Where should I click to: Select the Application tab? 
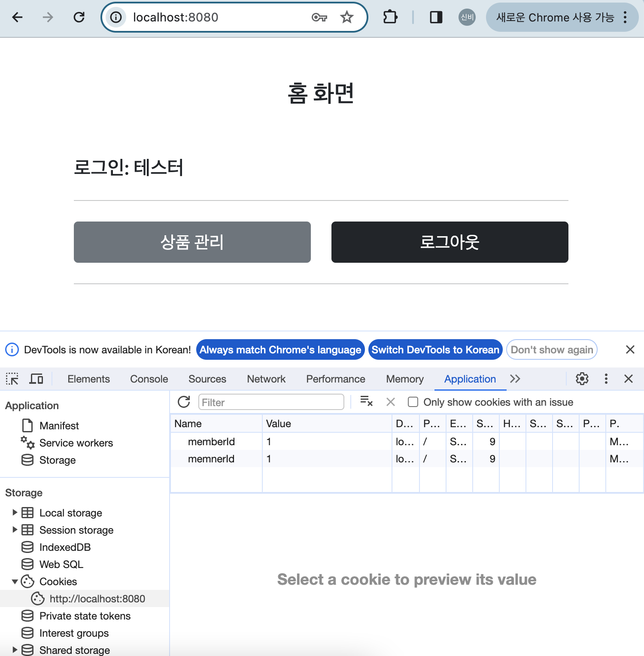pos(470,379)
